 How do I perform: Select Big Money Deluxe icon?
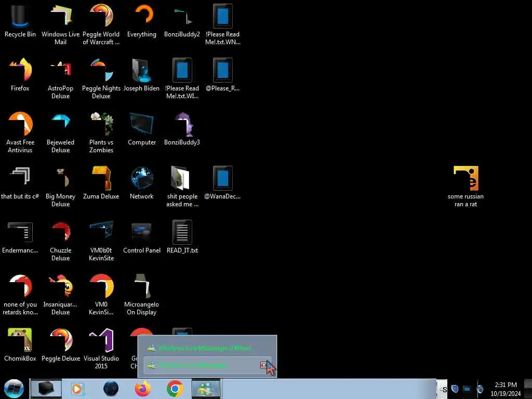(x=60, y=187)
